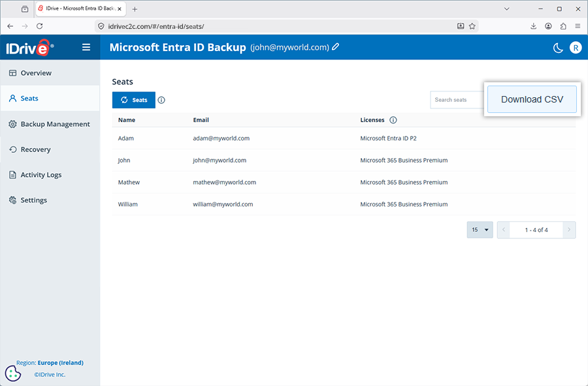Go back with browser back arrow
The height and width of the screenshot is (386, 588).
coord(10,26)
